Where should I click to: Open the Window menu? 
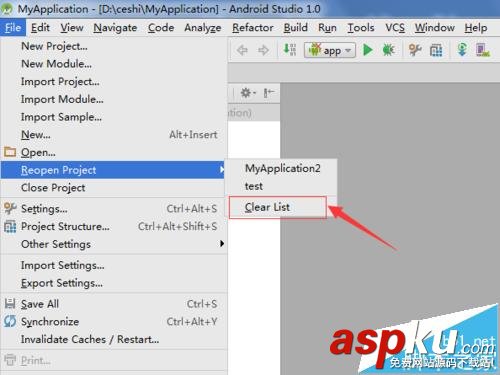[x=435, y=28]
